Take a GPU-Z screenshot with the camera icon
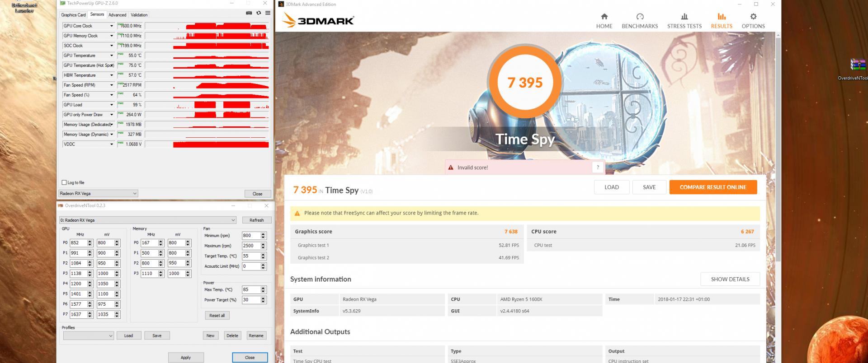 (249, 13)
